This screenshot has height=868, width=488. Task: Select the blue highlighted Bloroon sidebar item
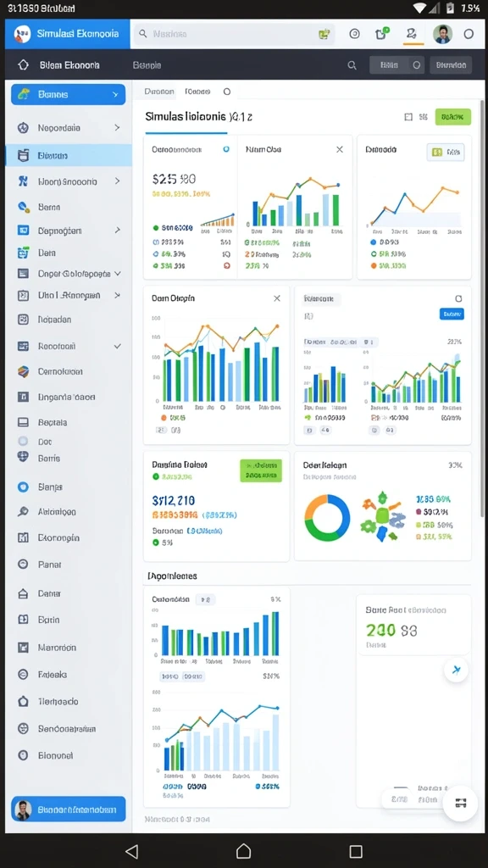coord(69,156)
